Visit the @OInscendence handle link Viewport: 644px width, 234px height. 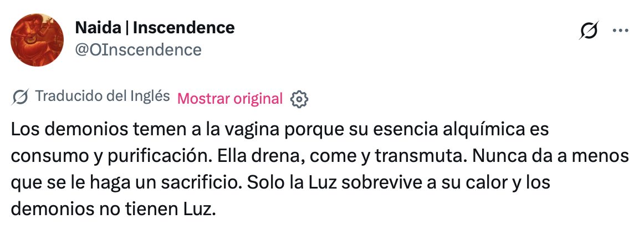point(137,49)
